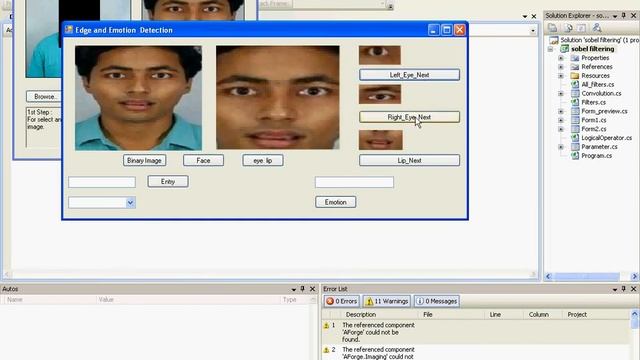Expand the Form2.cs node
This screenshot has width=640, height=360.
pyautogui.click(x=561, y=129)
